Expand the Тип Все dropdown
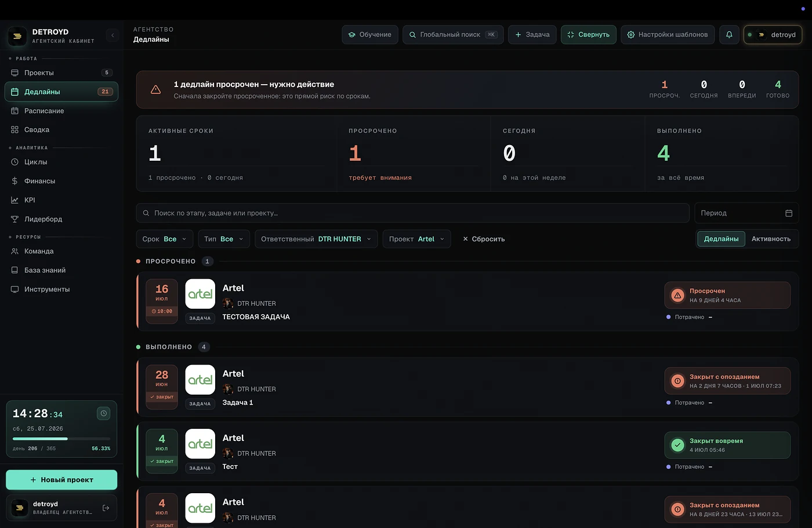This screenshot has height=528, width=812. click(224, 239)
